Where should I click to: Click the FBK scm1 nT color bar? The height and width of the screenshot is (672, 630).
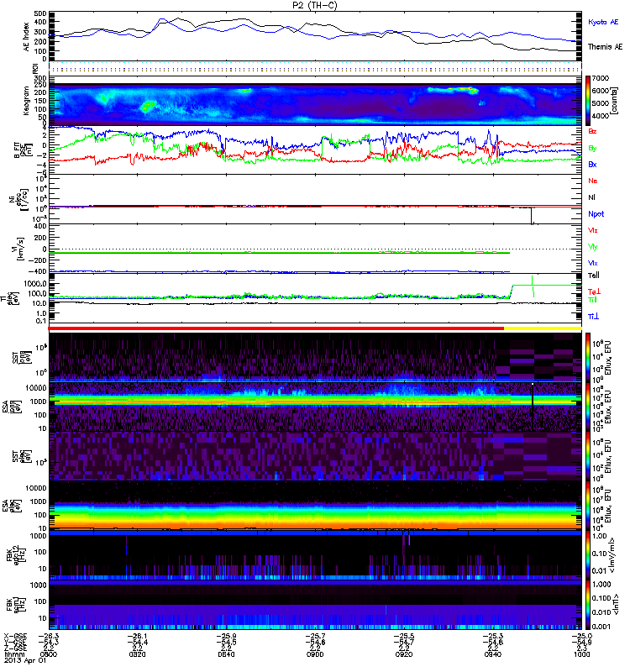(587, 604)
